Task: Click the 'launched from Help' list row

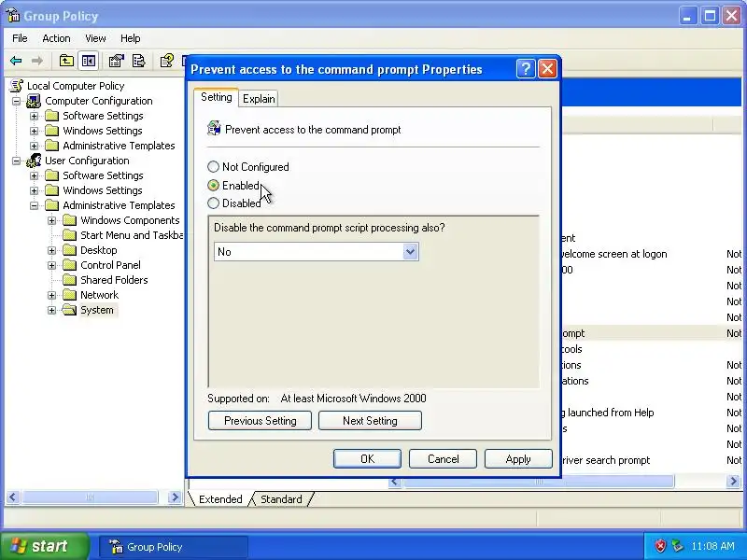Action: coord(652,413)
